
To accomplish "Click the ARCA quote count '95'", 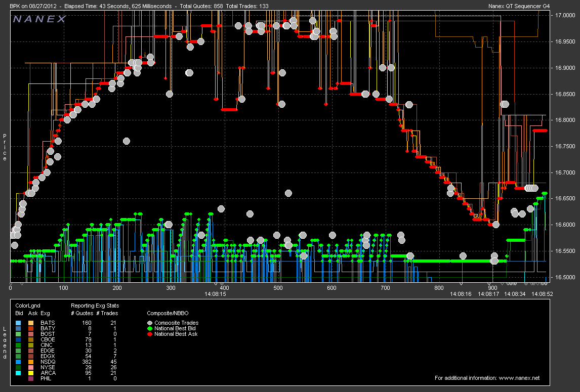I will (89, 373).
